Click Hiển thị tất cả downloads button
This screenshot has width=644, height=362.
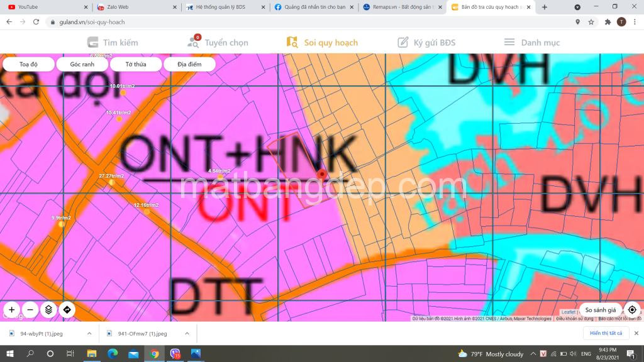[606, 333]
